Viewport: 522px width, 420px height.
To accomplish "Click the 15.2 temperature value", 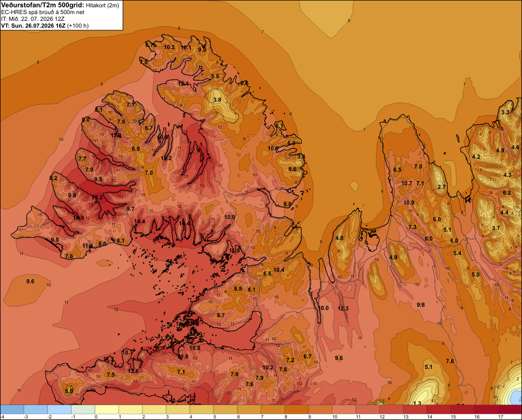I will [x=97, y=197].
